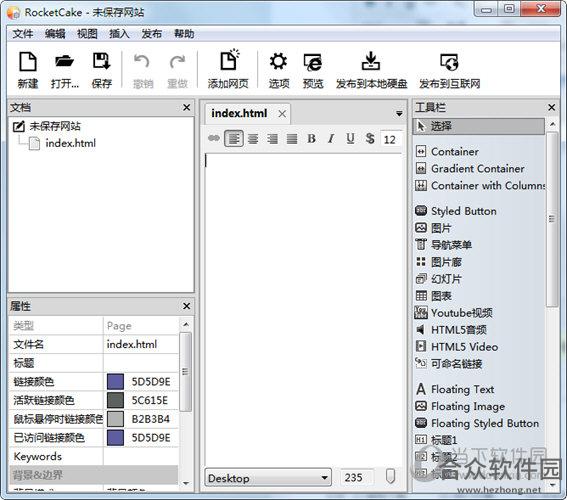Click the width value 235 field
The height and width of the screenshot is (500, 567).
point(356,478)
